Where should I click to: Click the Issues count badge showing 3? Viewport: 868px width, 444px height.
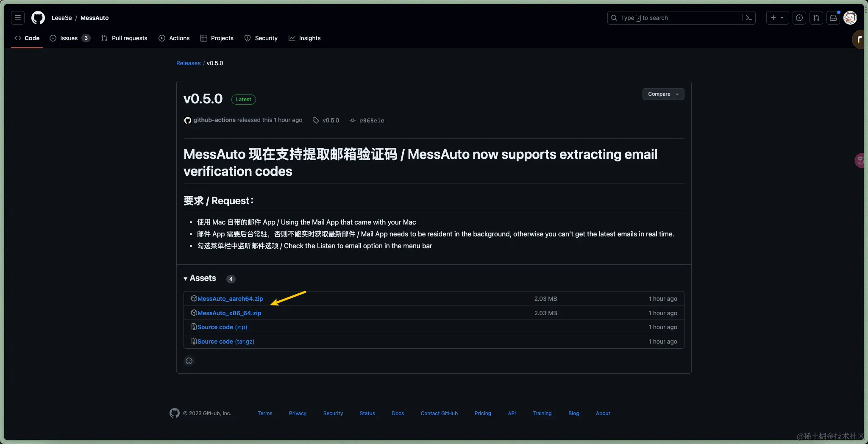(x=86, y=38)
